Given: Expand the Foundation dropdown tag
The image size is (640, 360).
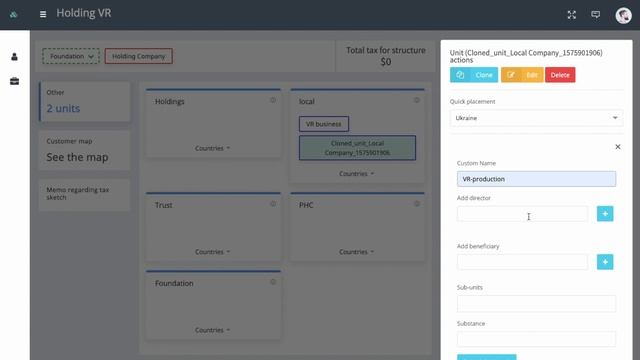Looking at the screenshot, I should click(71, 56).
